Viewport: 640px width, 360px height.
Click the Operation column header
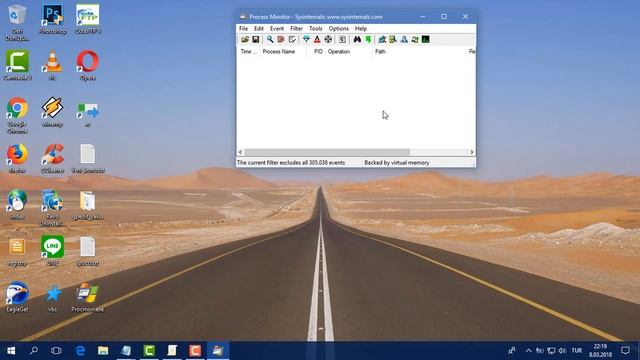click(x=349, y=51)
